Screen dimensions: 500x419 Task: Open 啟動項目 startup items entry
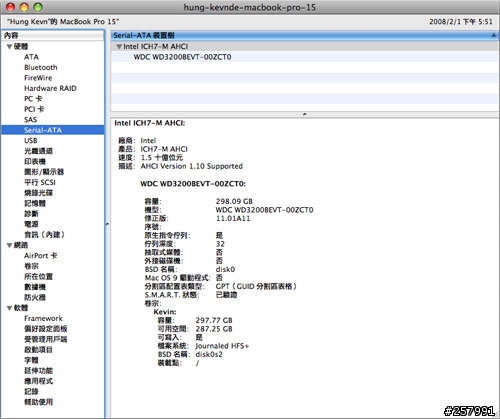click(x=38, y=350)
